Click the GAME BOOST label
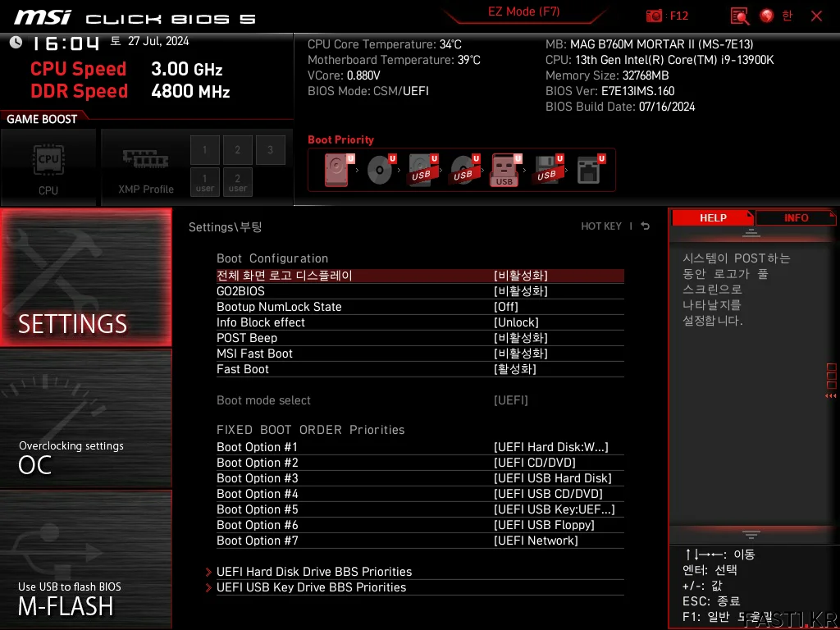This screenshot has height=630, width=840. (x=42, y=119)
